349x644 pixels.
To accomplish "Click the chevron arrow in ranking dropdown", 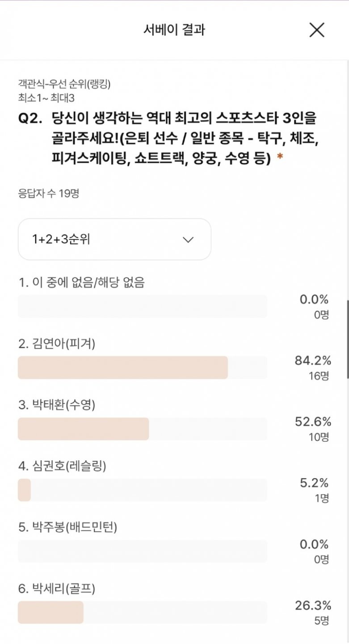I will tap(188, 240).
